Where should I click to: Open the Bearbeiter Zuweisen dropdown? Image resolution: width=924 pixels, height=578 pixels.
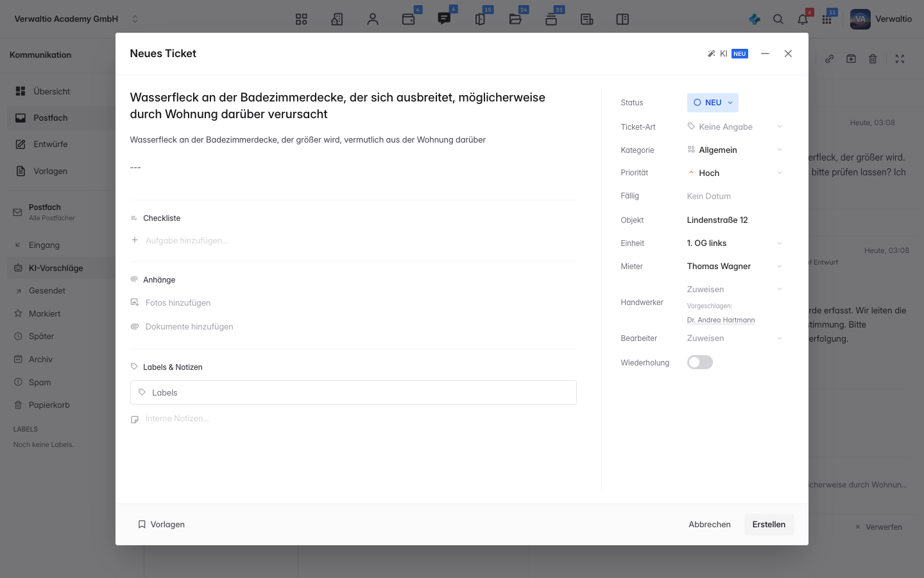735,338
